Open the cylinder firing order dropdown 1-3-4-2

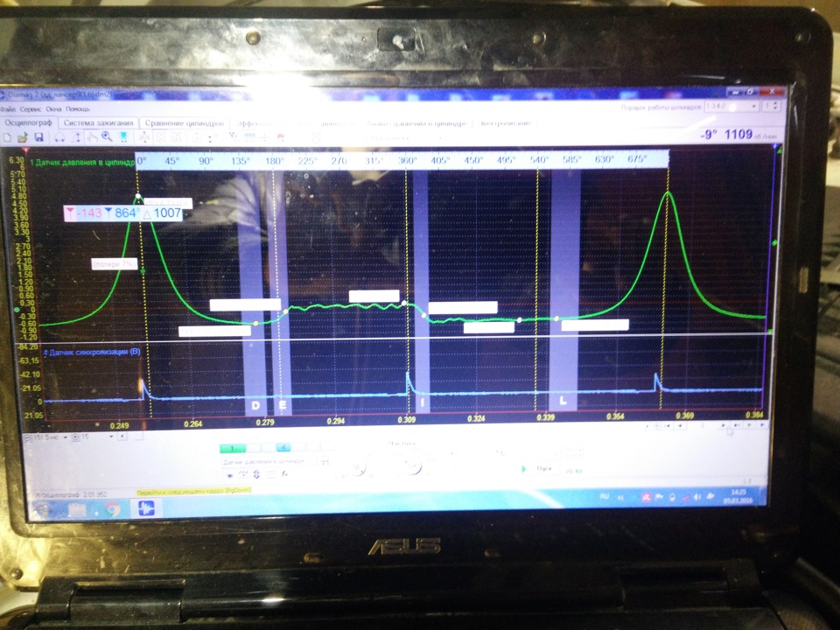click(731, 106)
